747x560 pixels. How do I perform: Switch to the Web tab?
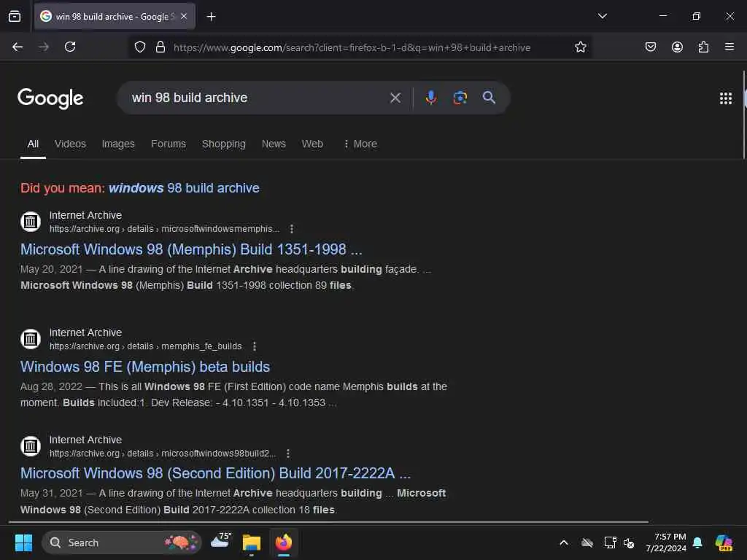pyautogui.click(x=312, y=144)
